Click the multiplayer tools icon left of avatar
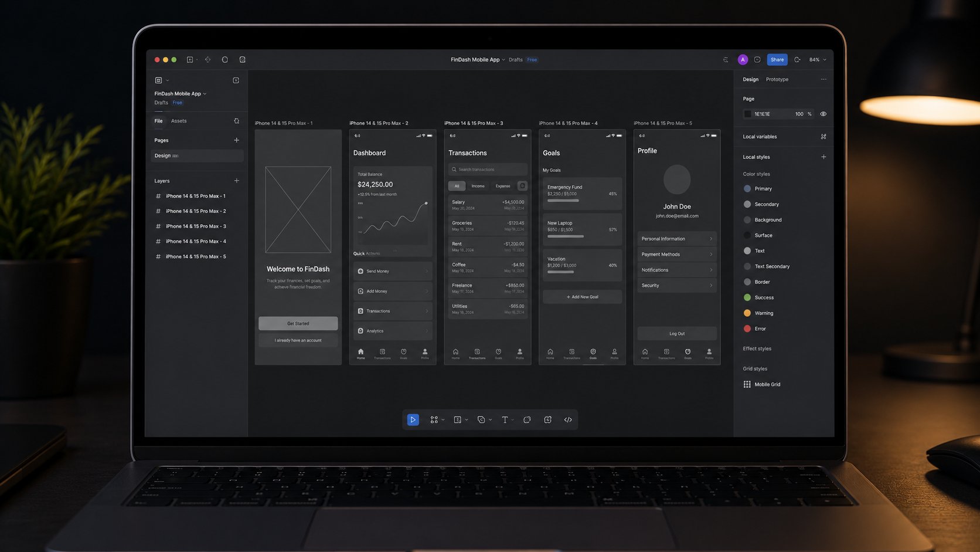Viewport: 980px width, 552px height. click(x=726, y=60)
